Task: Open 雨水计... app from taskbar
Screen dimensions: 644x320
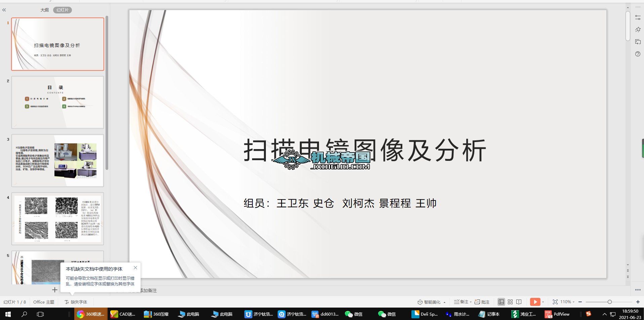Action: click(458, 314)
